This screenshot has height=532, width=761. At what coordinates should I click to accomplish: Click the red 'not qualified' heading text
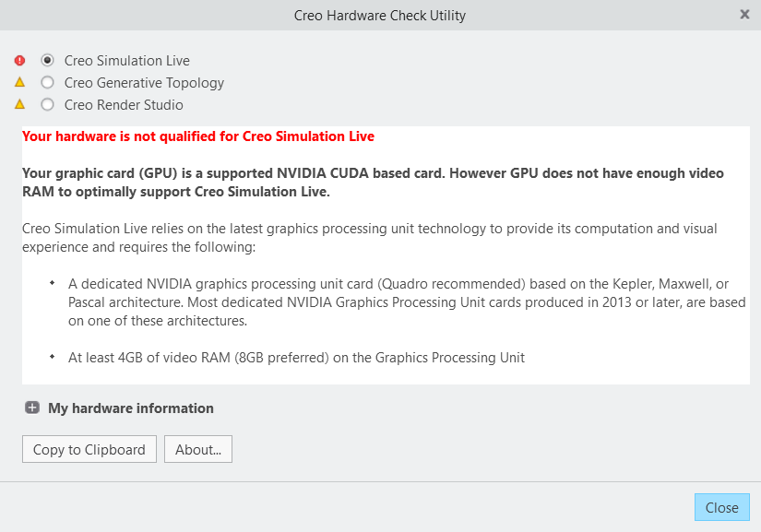[x=198, y=136]
